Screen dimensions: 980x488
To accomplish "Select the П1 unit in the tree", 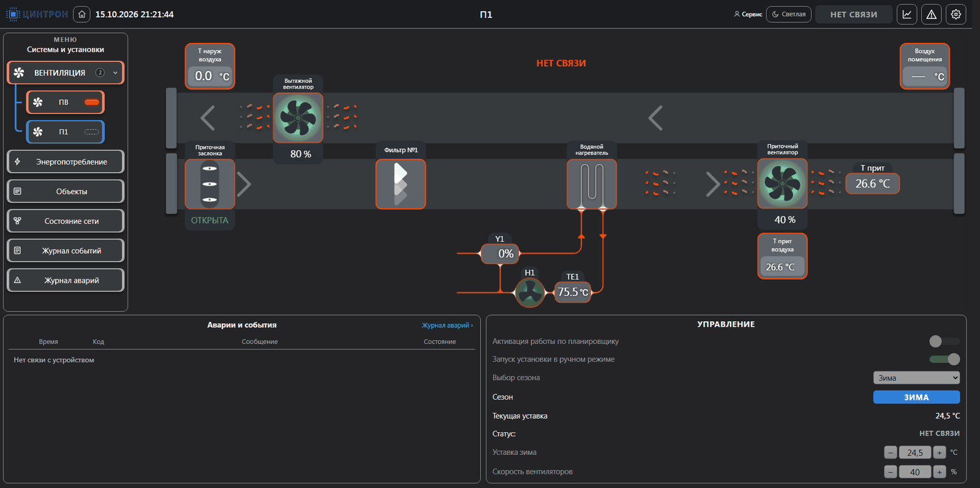I will [66, 132].
